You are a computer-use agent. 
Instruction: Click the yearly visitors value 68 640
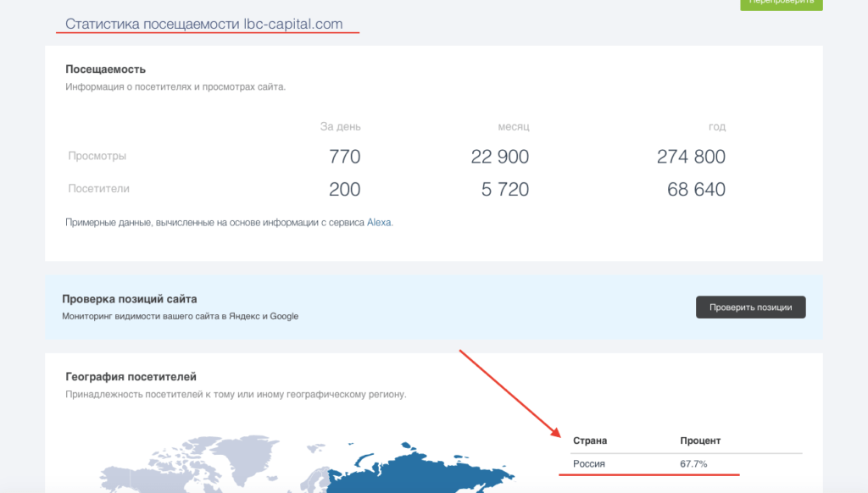[x=696, y=189]
